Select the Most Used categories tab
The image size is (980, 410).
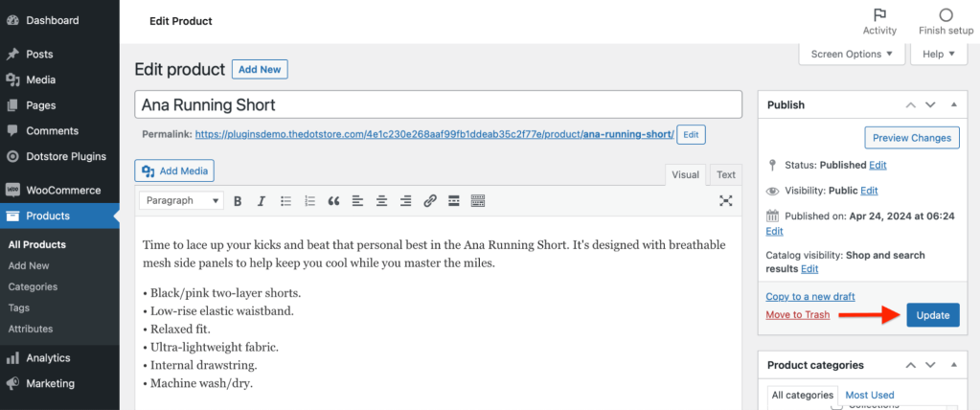tap(870, 395)
